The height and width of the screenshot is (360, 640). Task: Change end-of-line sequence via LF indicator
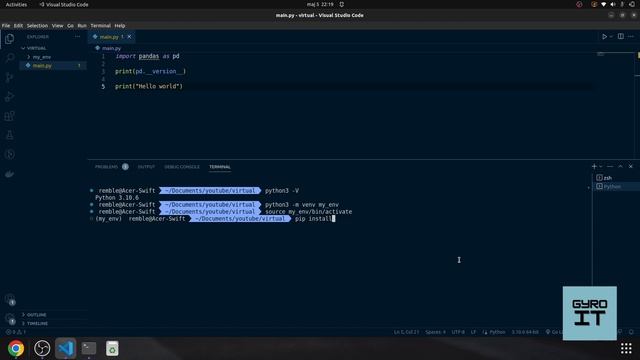pos(473,332)
